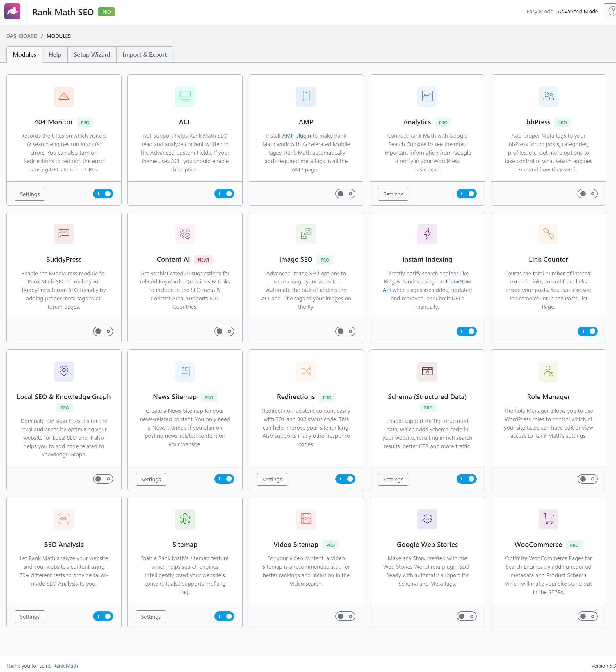This screenshot has height=672, width=616.
Task: Click the Content AI fingerprint icon
Action: (x=185, y=234)
